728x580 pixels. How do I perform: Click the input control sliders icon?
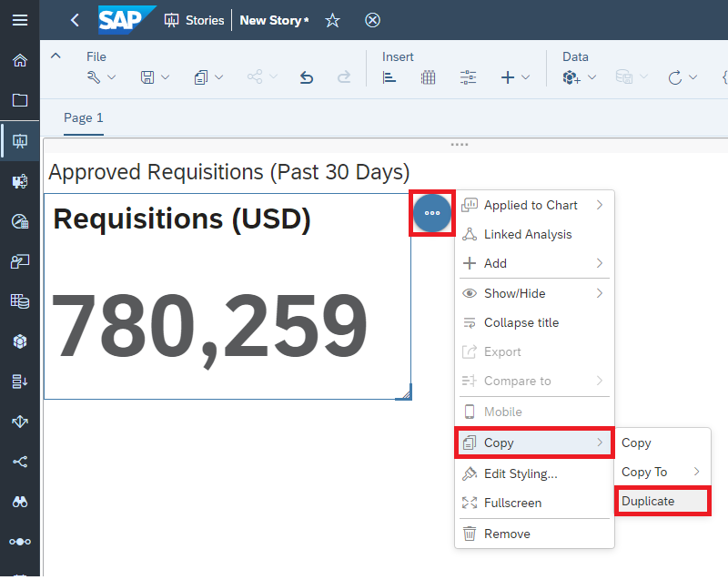click(468, 77)
